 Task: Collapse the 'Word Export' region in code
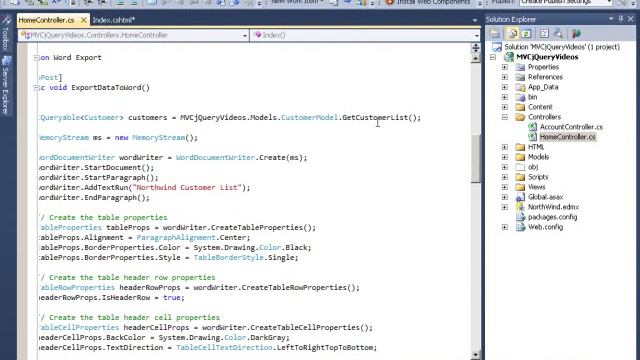pyautogui.click(x=36, y=58)
